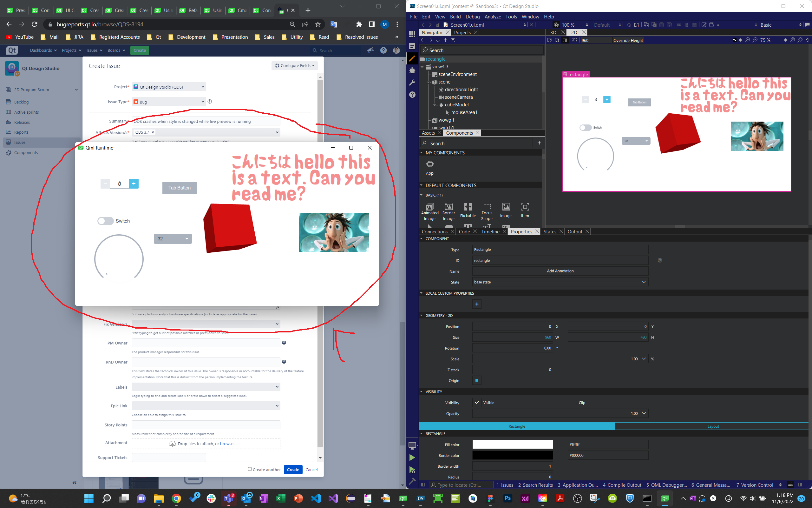The height and width of the screenshot is (508, 812).
Task: Select the Animated Image component
Action: click(x=430, y=212)
